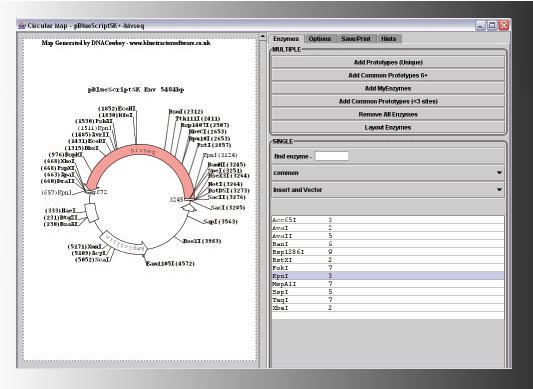Screen dimensions: 533x389
Task: Click the (333)NaeI map label
Action: coord(60,211)
